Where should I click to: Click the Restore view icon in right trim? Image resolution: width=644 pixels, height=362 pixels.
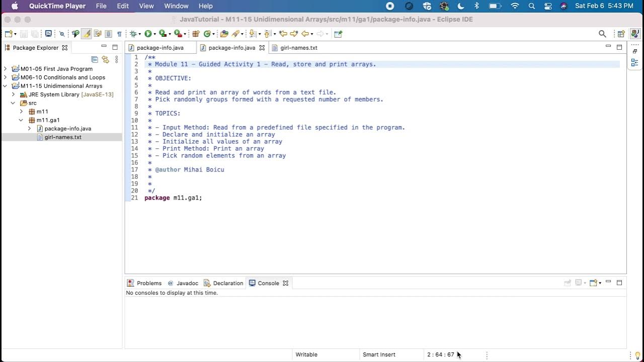tap(635, 51)
